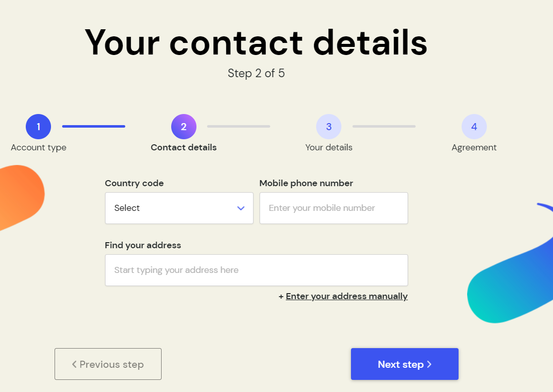
Task: Click the arrow on Next step button
Action: (x=429, y=364)
